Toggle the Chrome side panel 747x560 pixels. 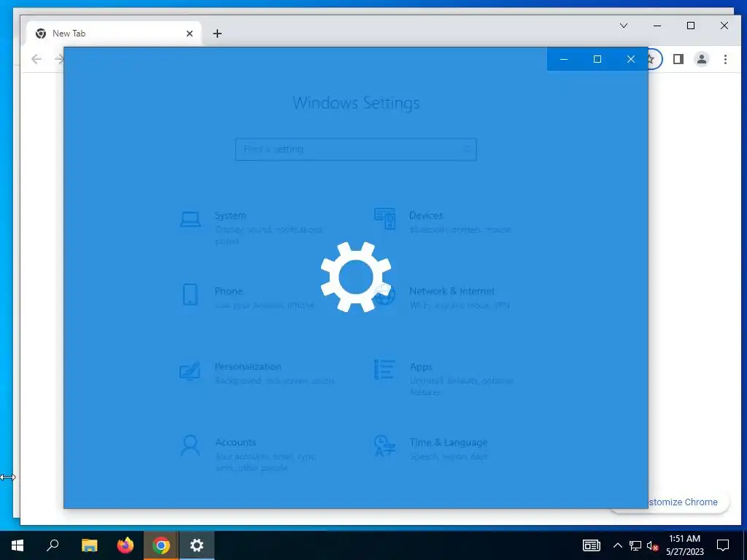pos(678,59)
